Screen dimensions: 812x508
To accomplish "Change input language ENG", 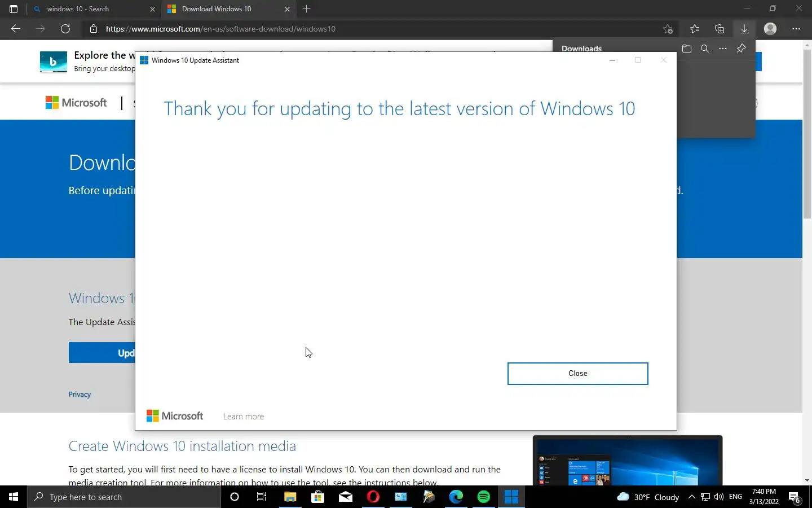I will pos(735,497).
